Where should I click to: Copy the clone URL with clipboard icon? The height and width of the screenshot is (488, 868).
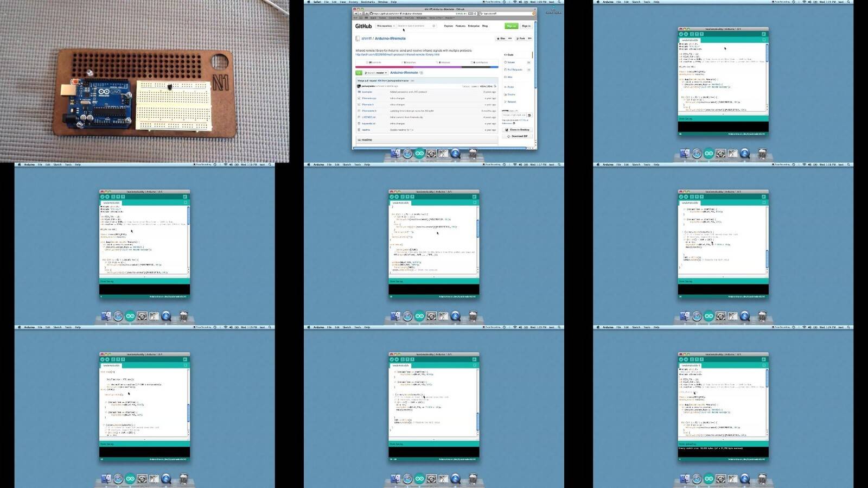click(x=529, y=115)
